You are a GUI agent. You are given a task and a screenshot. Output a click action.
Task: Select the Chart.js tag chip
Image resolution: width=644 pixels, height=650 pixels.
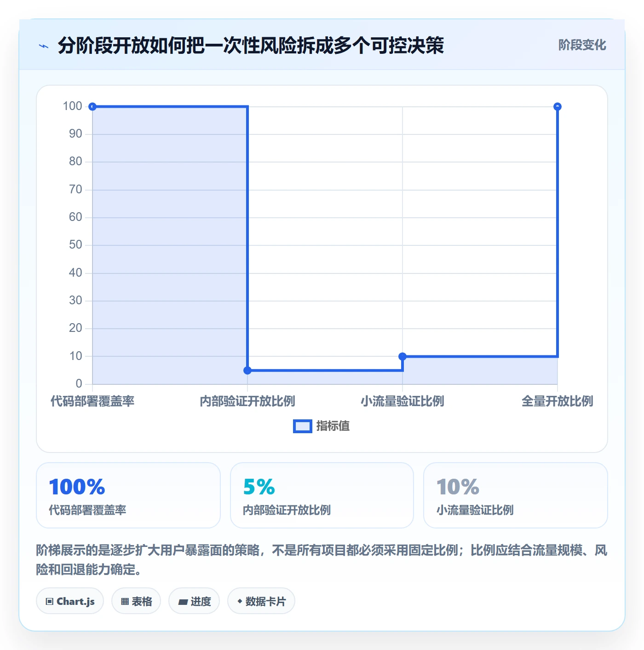click(70, 601)
